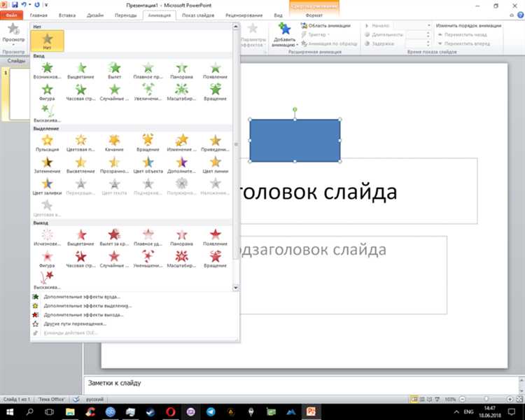Apply green "Фигура" entrance effect
Screen dimensions: 525x420
[x=47, y=92]
